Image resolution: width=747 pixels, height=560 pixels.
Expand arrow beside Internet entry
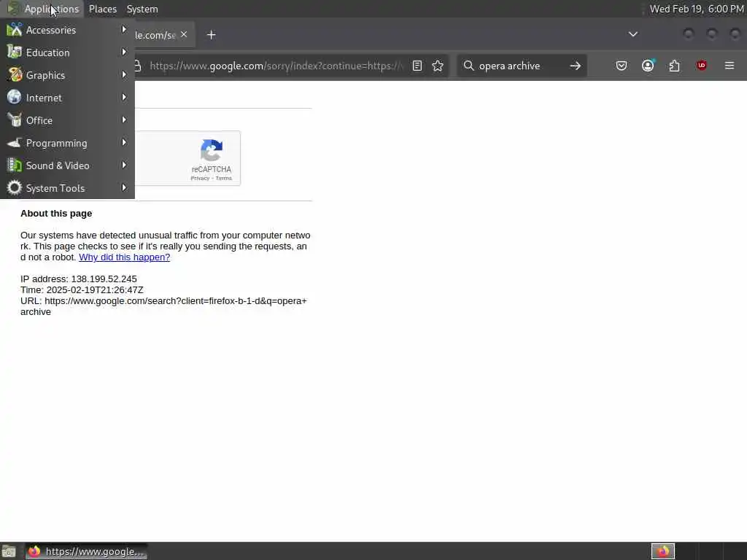(x=124, y=97)
